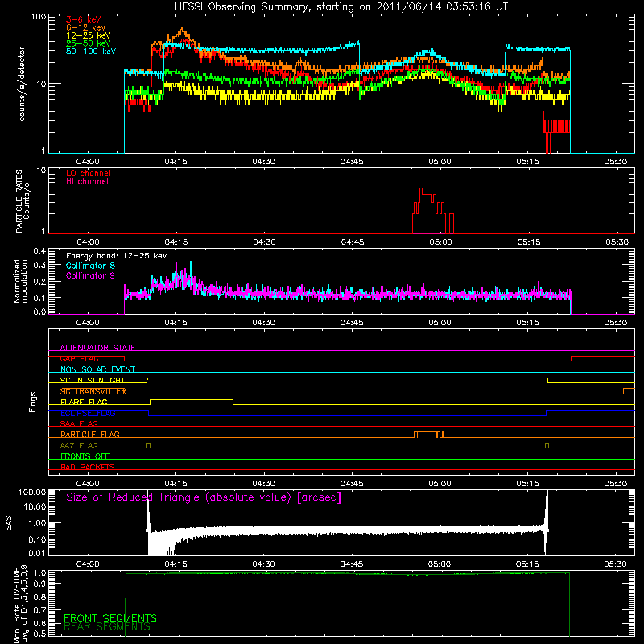Select the 6-12 keV legend label
This screenshot has height=644, width=644.
tap(86, 27)
